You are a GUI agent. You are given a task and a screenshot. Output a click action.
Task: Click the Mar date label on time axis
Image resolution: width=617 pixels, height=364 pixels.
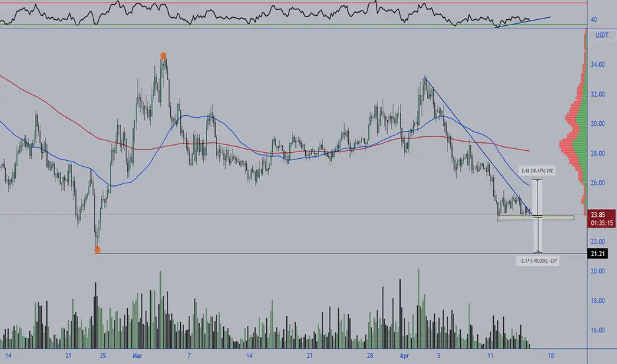137,356
